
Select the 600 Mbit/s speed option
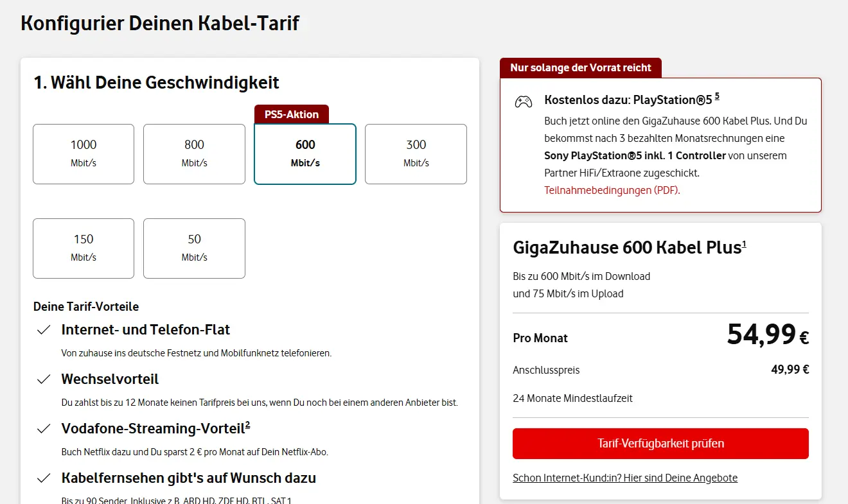(305, 154)
